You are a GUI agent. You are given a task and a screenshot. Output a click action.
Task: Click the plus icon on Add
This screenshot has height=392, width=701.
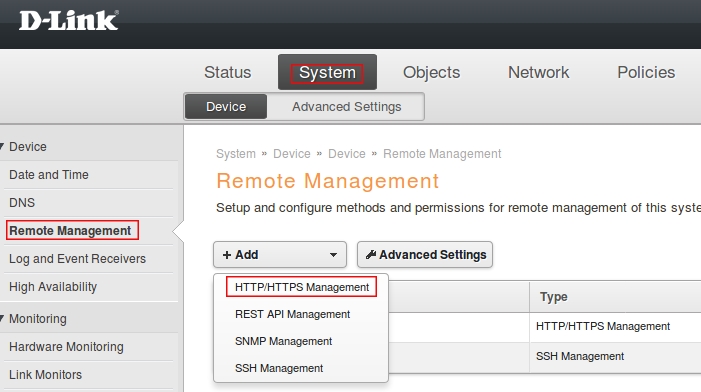coord(227,255)
